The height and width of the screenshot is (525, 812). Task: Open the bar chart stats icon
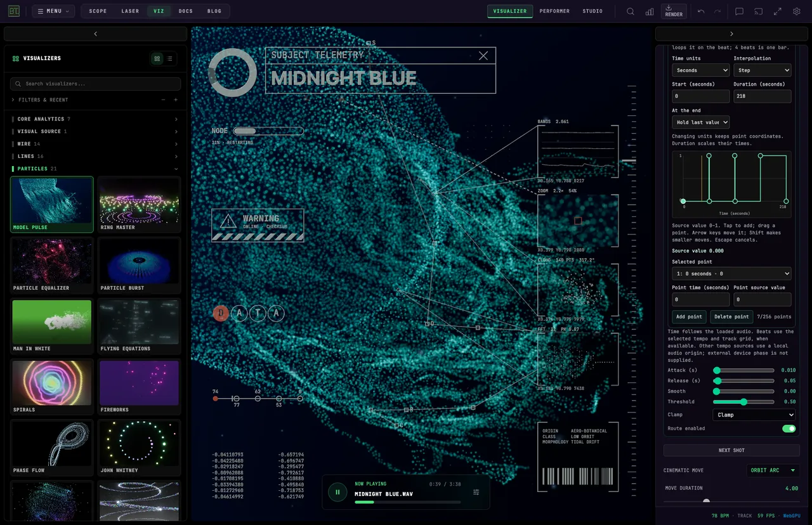tap(650, 11)
